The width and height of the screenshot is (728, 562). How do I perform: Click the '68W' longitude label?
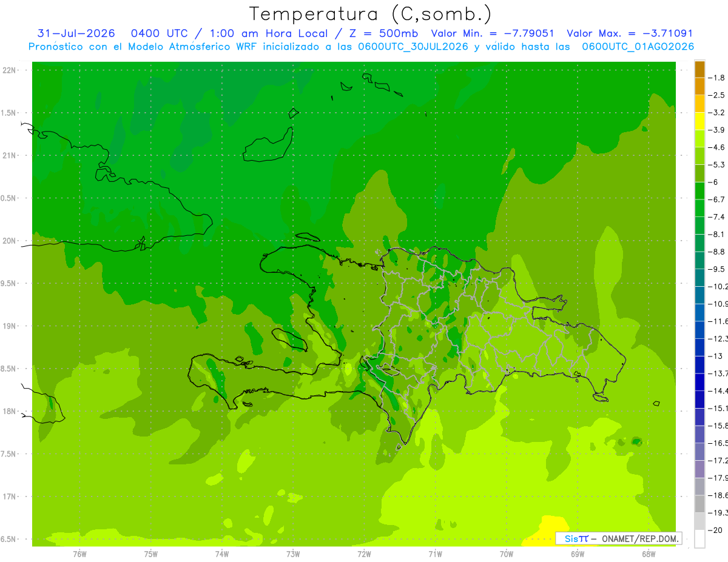pyautogui.click(x=649, y=554)
